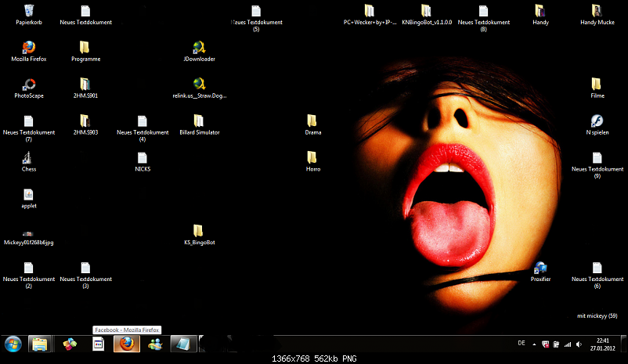Open the volume speaker tray icon
This screenshot has width=628, height=364.
pos(579,344)
